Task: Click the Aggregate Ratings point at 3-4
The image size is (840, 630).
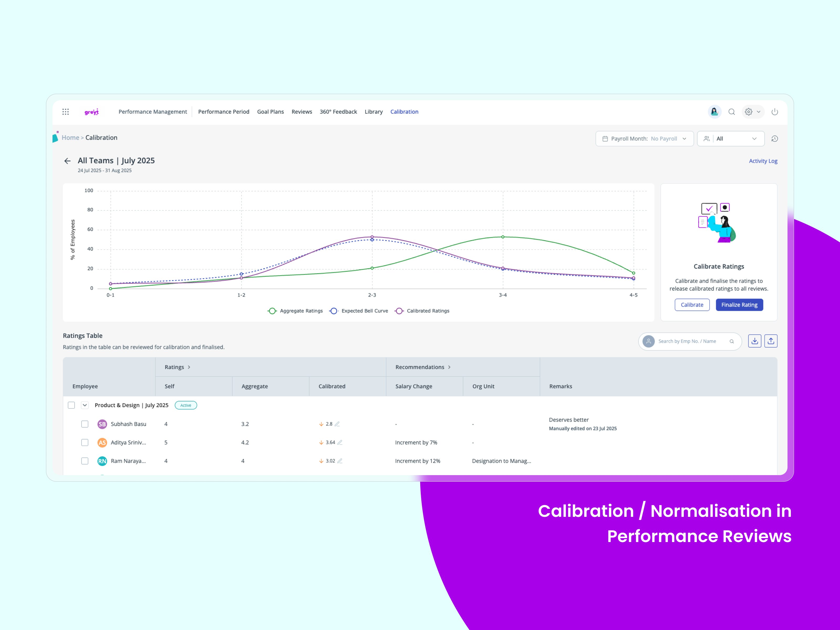Action: (x=503, y=237)
